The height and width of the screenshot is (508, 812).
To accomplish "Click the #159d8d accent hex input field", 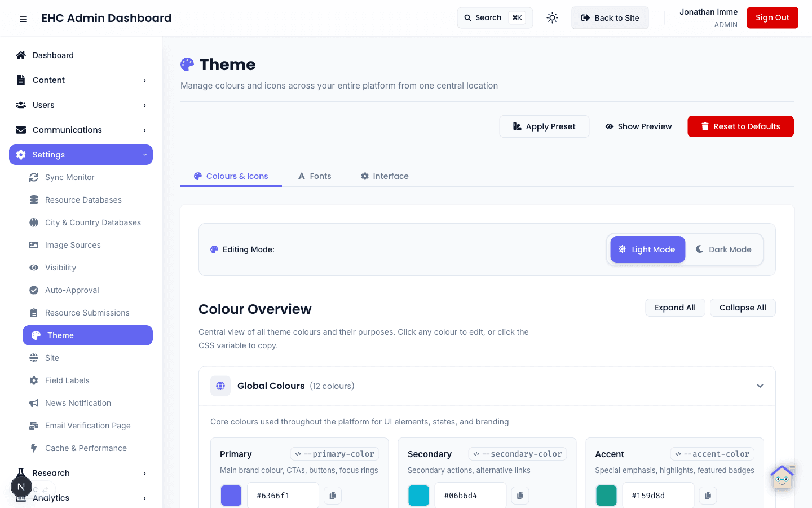I will (x=658, y=495).
